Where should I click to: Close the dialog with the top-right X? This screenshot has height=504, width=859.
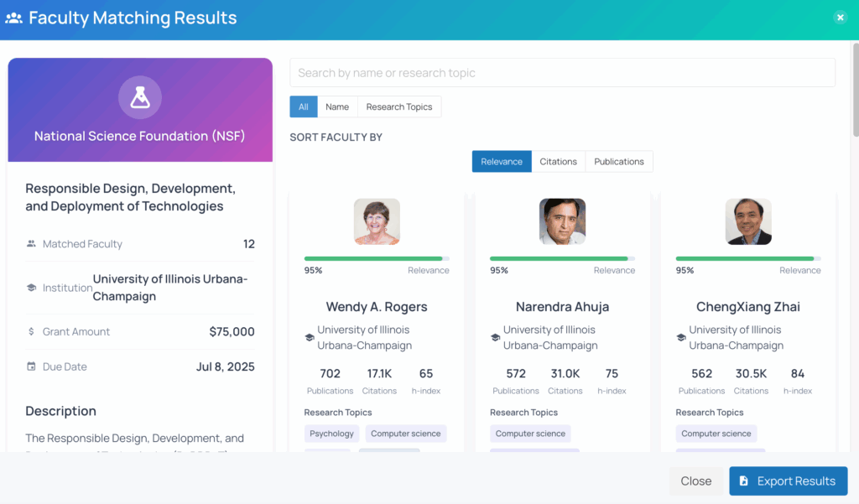coord(840,18)
